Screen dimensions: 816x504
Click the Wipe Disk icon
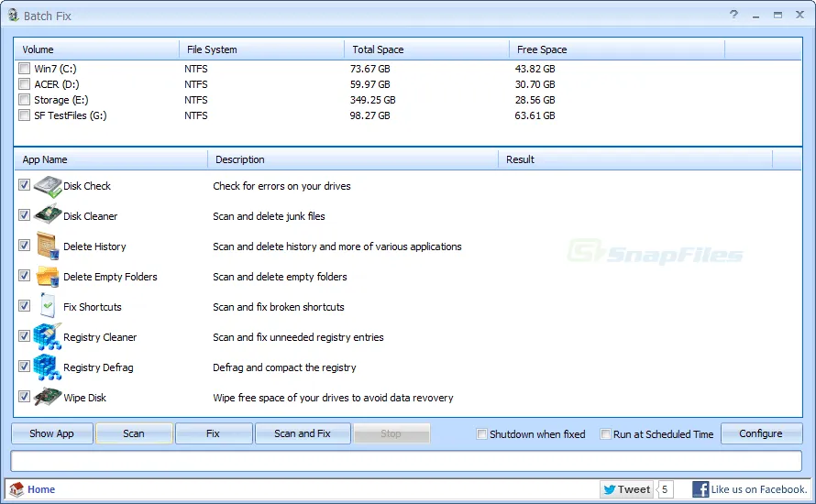coord(48,397)
